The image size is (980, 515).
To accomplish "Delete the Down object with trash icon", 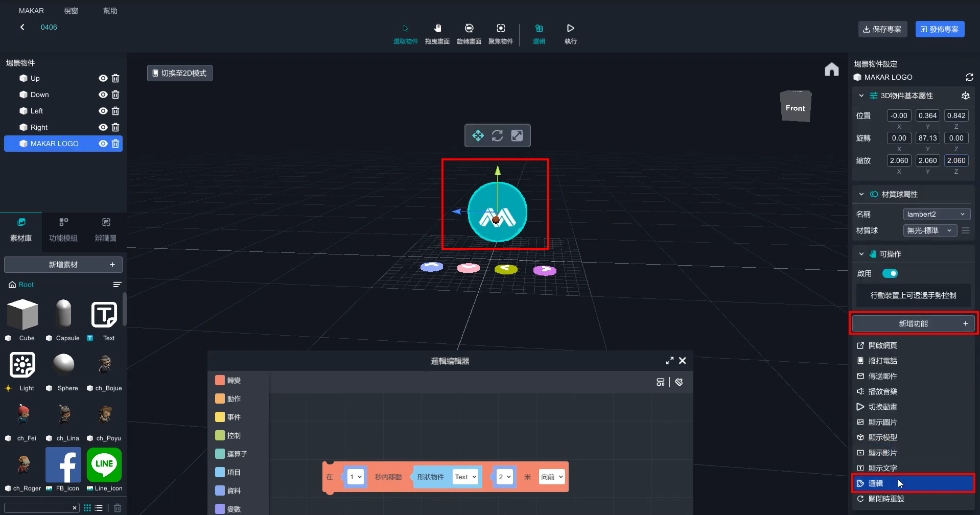I will tap(115, 95).
